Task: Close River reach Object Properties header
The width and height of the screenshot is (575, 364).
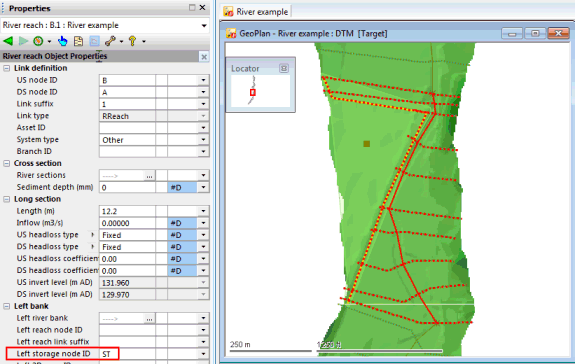Action: point(204,56)
